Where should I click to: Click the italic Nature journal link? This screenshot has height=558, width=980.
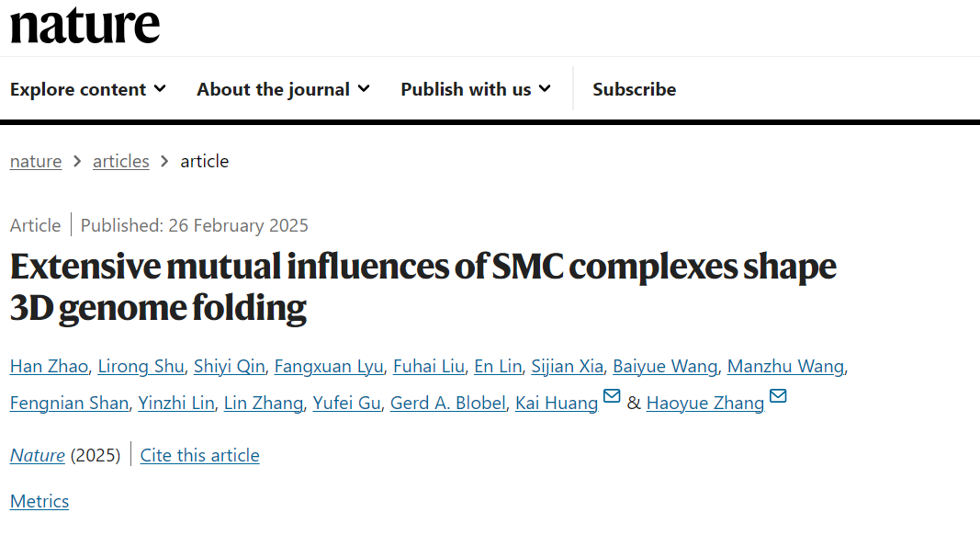[x=38, y=455]
